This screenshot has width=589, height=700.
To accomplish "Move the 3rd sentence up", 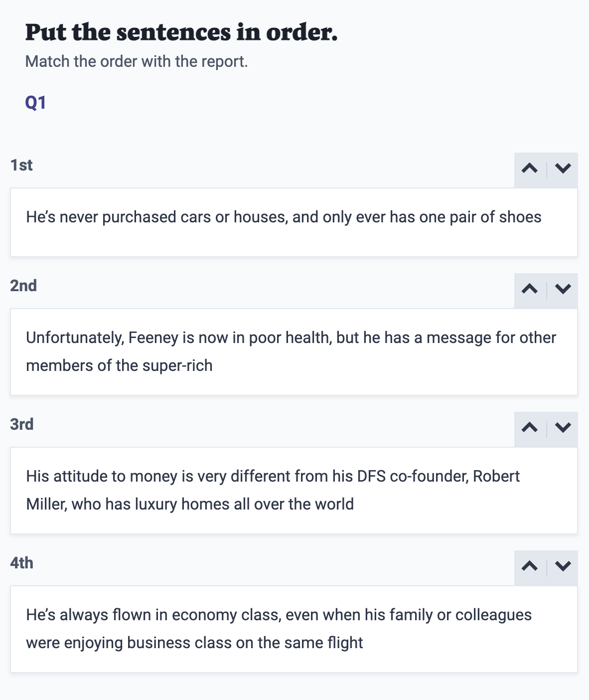I will click(x=530, y=428).
